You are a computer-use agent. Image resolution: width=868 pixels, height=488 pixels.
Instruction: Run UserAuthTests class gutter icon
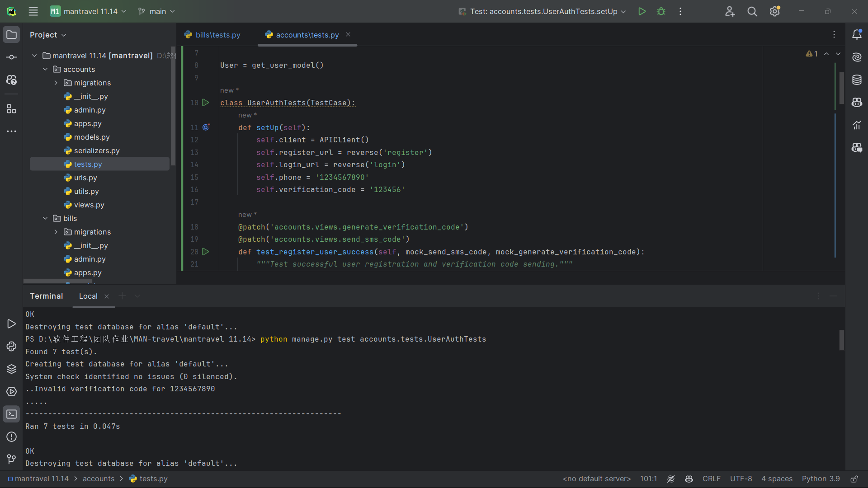pyautogui.click(x=206, y=103)
